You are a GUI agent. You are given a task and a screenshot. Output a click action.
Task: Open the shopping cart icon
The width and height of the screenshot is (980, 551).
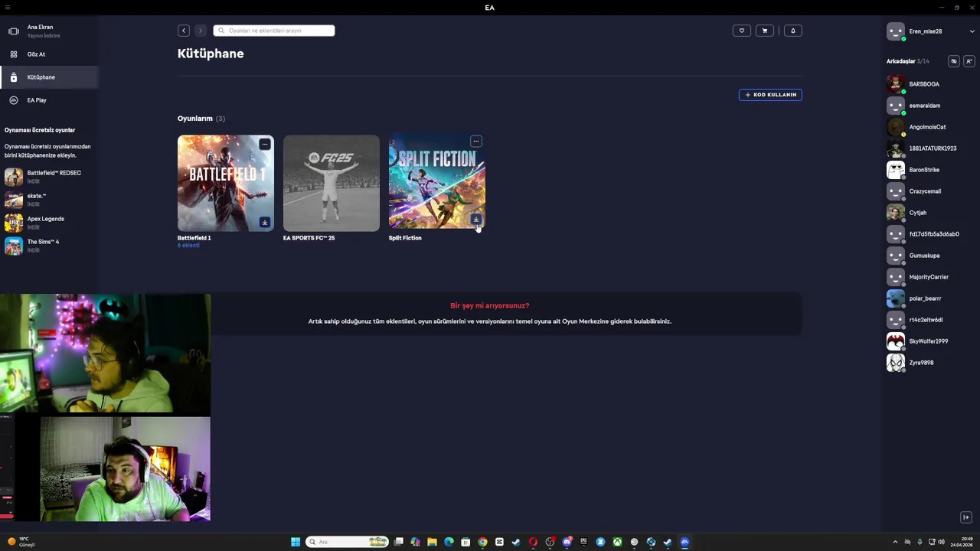click(x=765, y=31)
